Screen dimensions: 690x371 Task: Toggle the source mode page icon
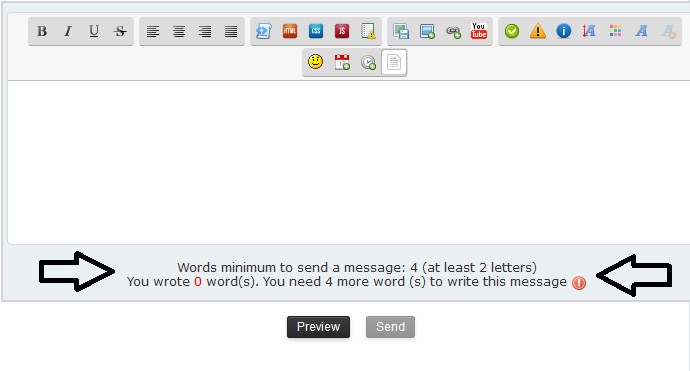click(394, 62)
